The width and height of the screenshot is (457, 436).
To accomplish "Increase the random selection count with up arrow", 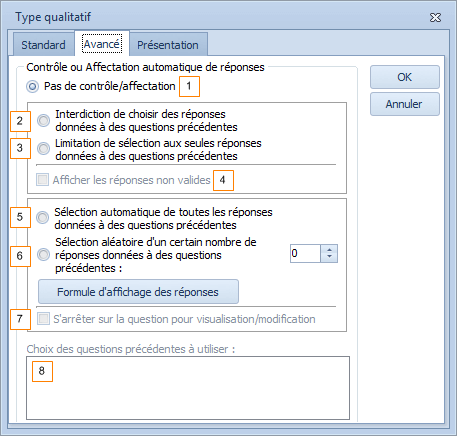I will click(x=329, y=250).
